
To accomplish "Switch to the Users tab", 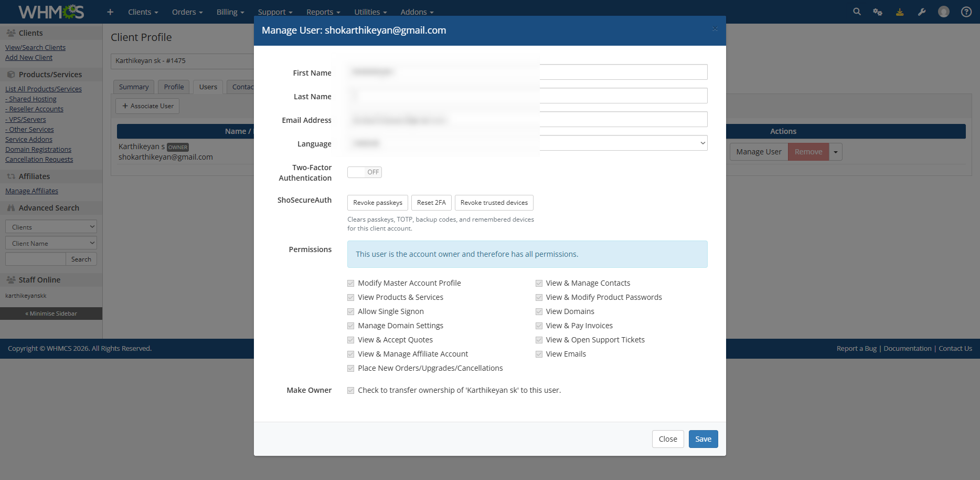I will (208, 87).
